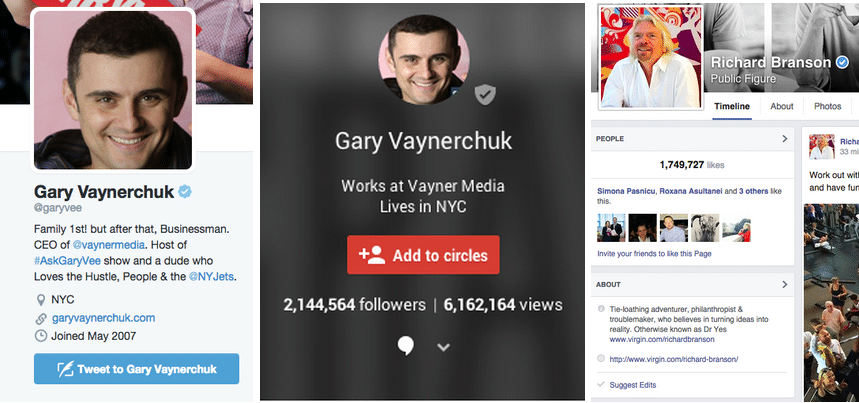Viewport: 859px width, 403px height.
Task: Click the Add to circles button
Action: [x=423, y=255]
